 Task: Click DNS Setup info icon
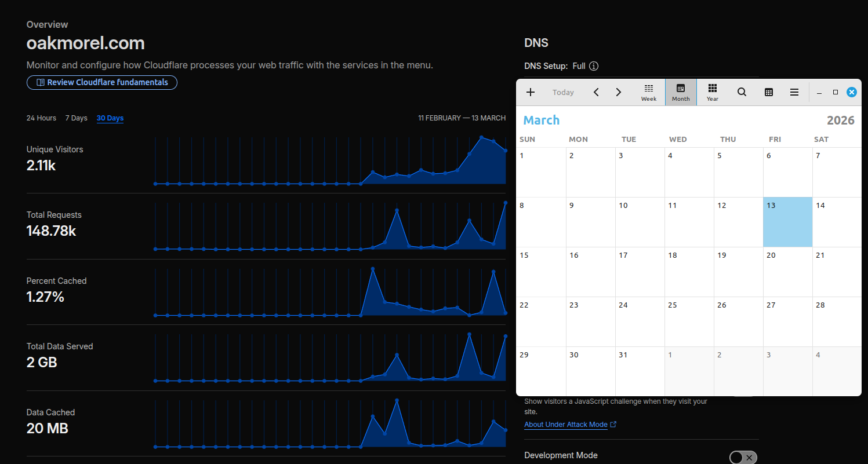coord(594,66)
